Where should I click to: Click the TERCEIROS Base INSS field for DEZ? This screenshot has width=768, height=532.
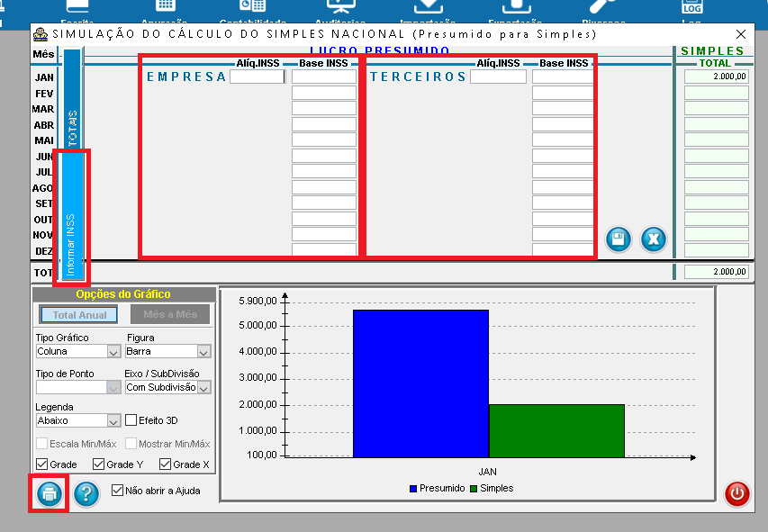(564, 248)
